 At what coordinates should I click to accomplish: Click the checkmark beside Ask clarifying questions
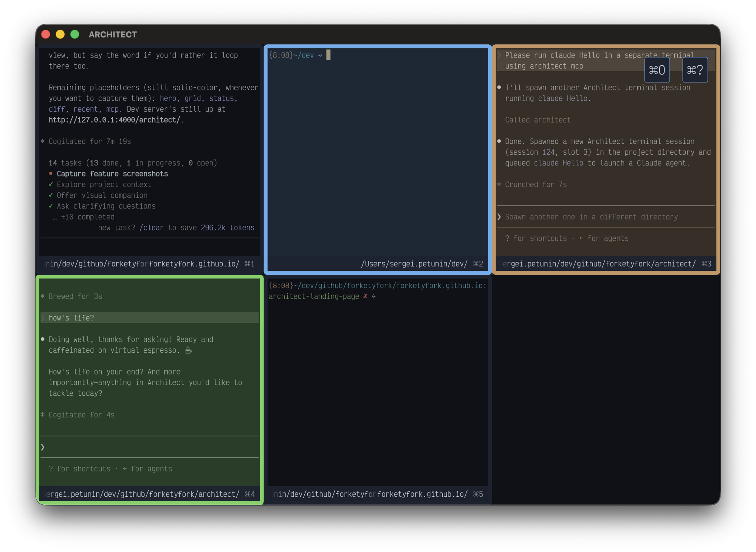point(51,206)
